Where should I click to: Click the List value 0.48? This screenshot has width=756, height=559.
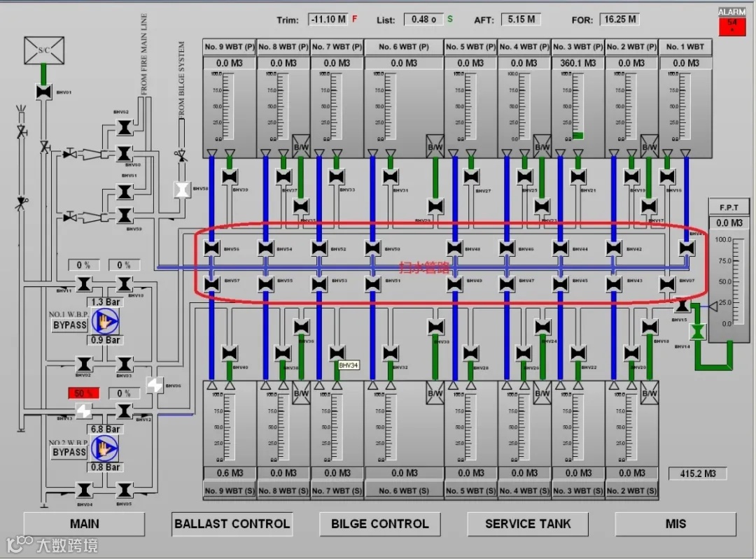click(x=423, y=20)
